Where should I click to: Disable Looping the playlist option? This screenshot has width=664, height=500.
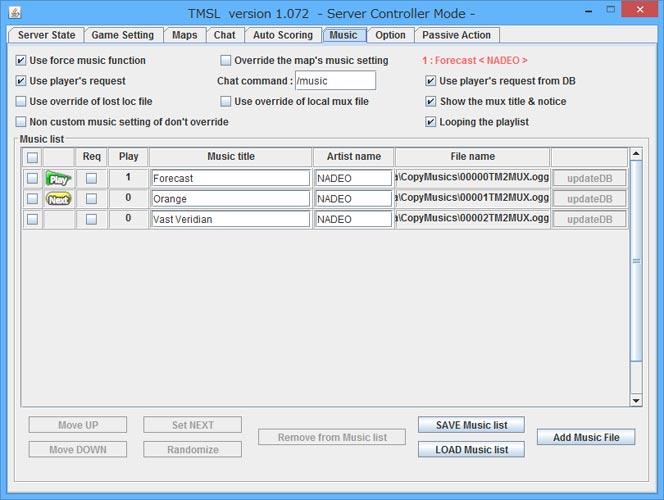click(431, 122)
